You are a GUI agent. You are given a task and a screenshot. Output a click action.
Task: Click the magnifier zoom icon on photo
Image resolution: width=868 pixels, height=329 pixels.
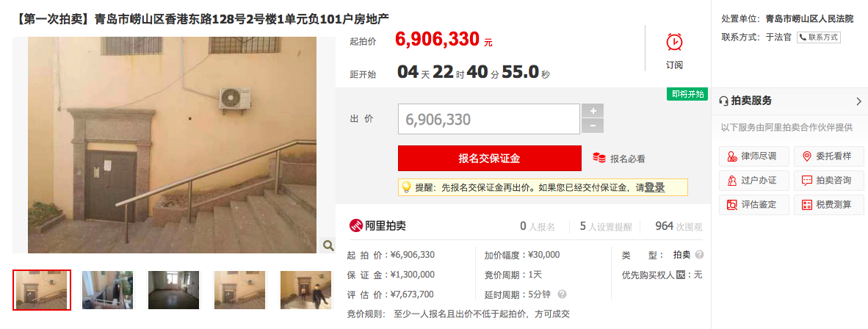pyautogui.click(x=328, y=245)
